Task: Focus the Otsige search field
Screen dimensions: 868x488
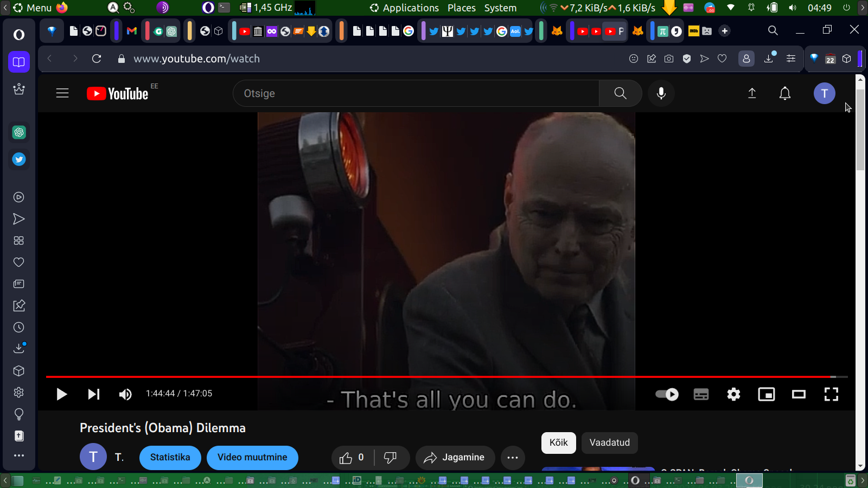Action: [x=416, y=93]
